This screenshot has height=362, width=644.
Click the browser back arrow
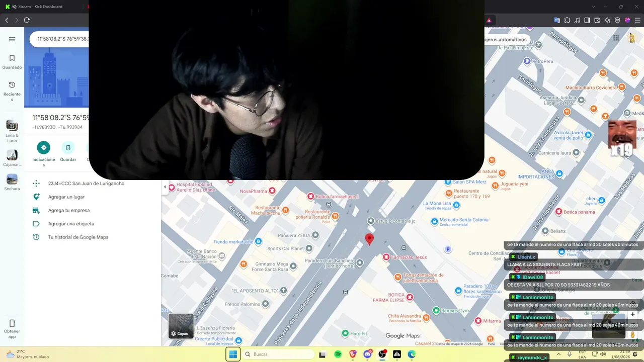[x=7, y=20]
